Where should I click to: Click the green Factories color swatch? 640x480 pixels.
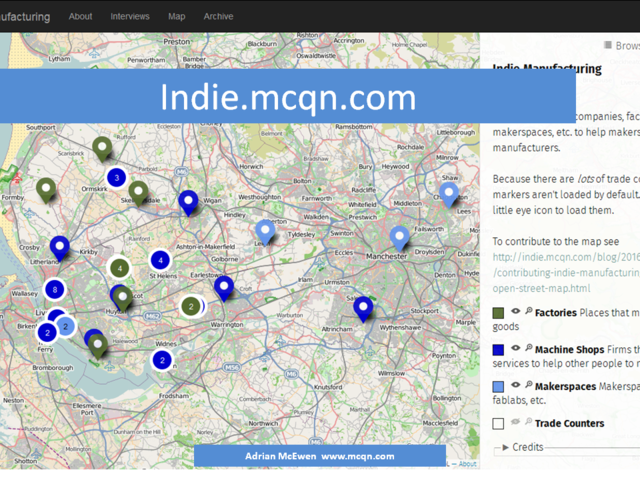498,313
